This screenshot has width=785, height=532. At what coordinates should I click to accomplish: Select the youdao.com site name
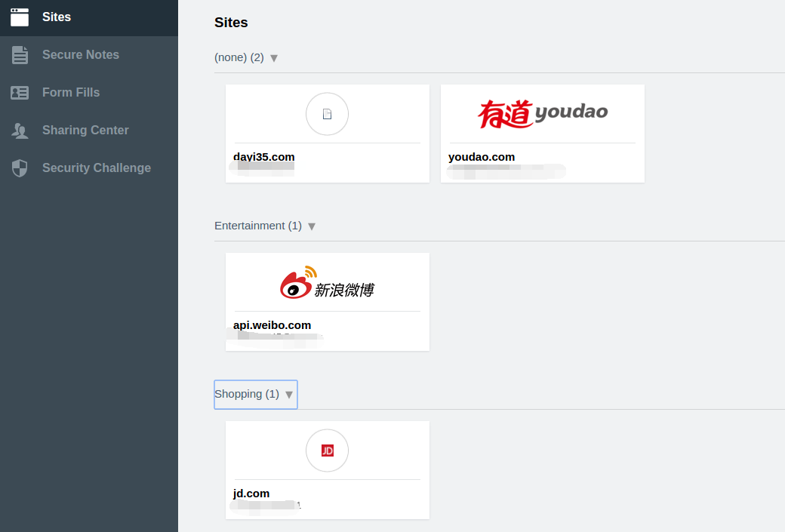point(482,157)
